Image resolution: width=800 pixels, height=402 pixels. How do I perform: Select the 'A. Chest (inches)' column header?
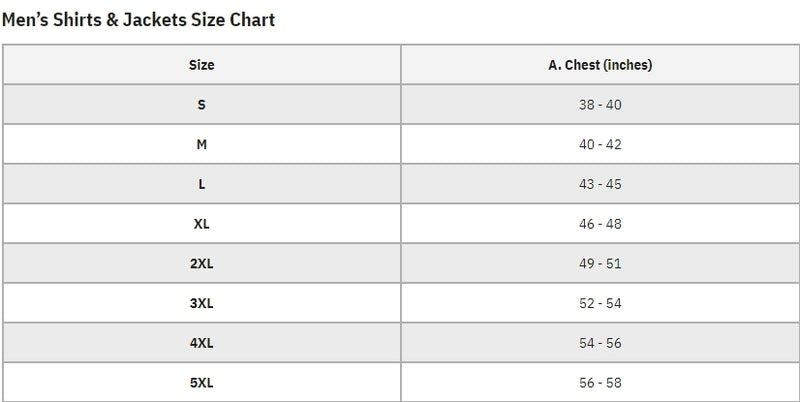[x=600, y=65]
